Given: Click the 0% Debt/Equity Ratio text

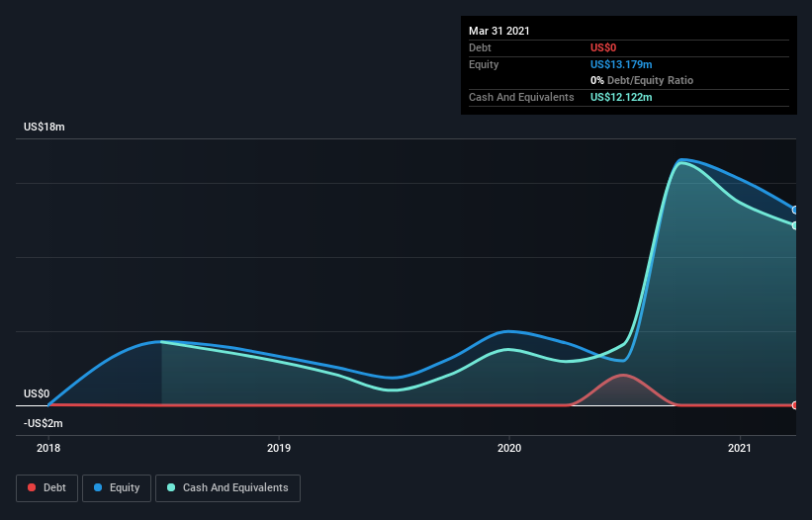Looking at the screenshot, I should coord(642,80).
